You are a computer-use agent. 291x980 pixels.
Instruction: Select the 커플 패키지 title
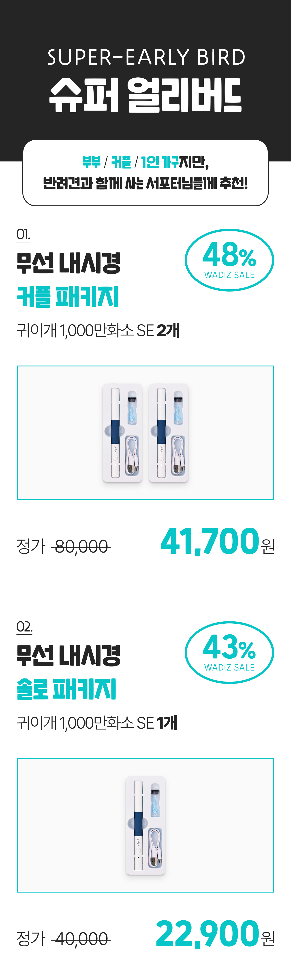tap(68, 297)
